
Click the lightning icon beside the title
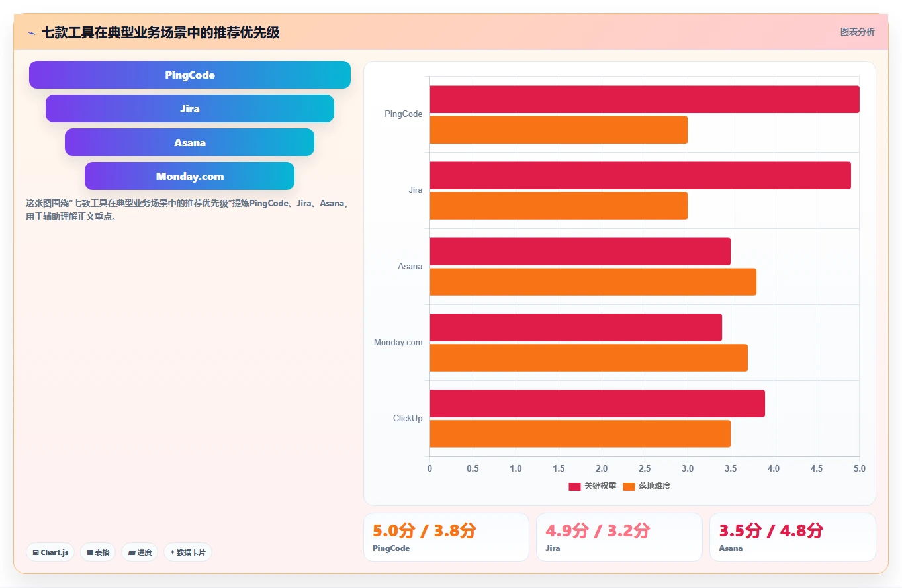pos(31,32)
